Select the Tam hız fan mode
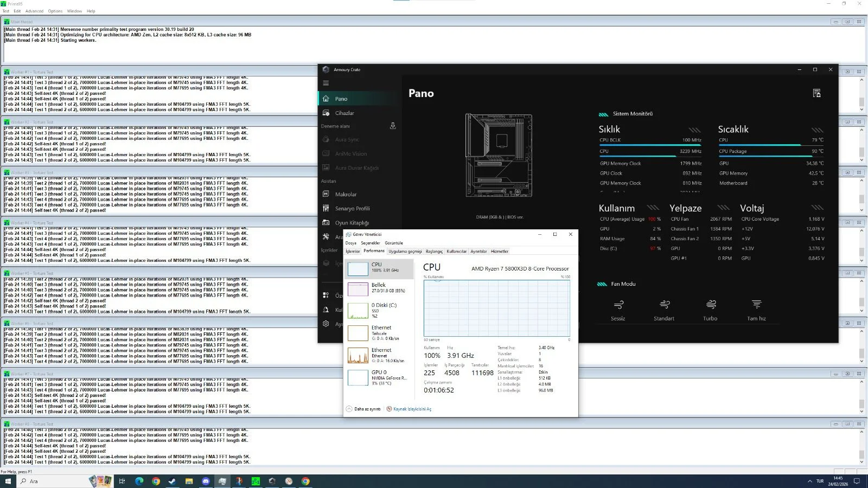Screen dimensions: 868x488 click(756, 310)
